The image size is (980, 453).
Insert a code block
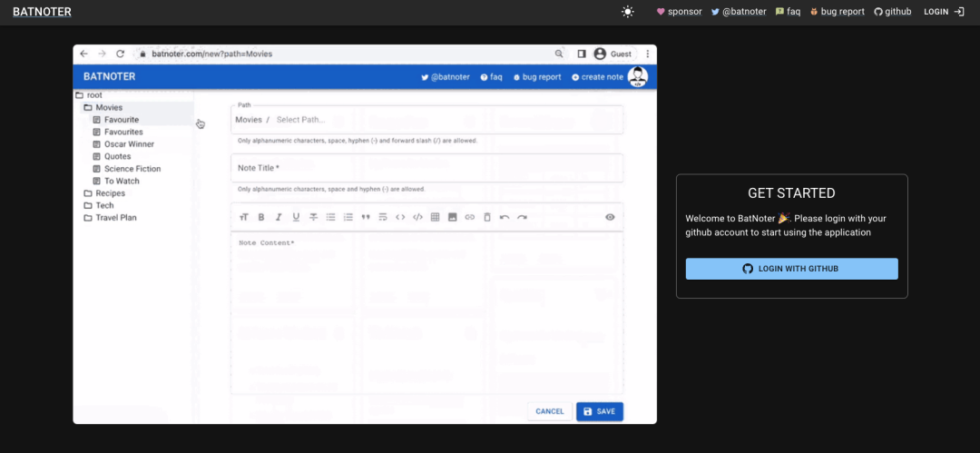coord(417,217)
